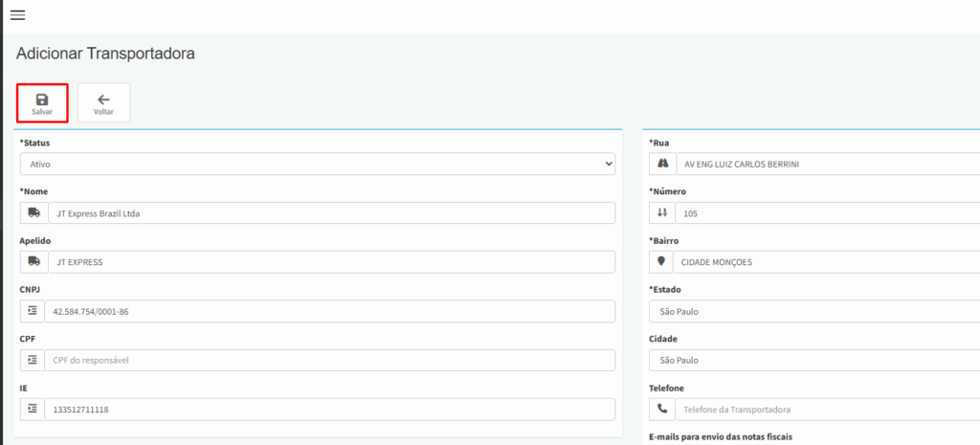Viewport: 980px width, 445px height.
Task: Click the Salvar save button
Action: click(x=42, y=102)
